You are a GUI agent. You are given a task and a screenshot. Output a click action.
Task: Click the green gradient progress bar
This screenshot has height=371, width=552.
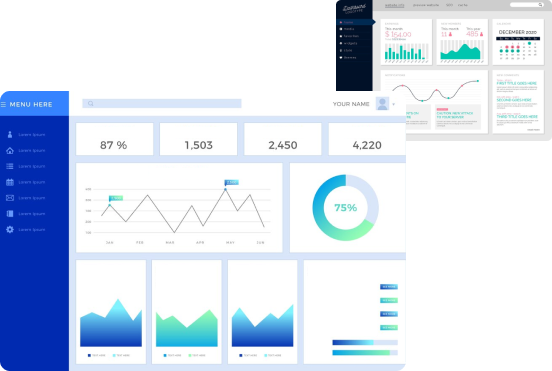(365, 353)
